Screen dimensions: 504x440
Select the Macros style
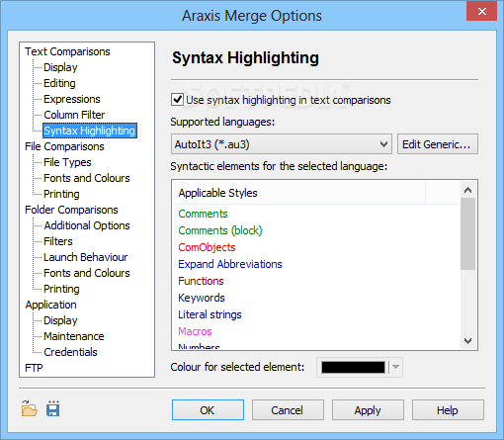click(195, 331)
